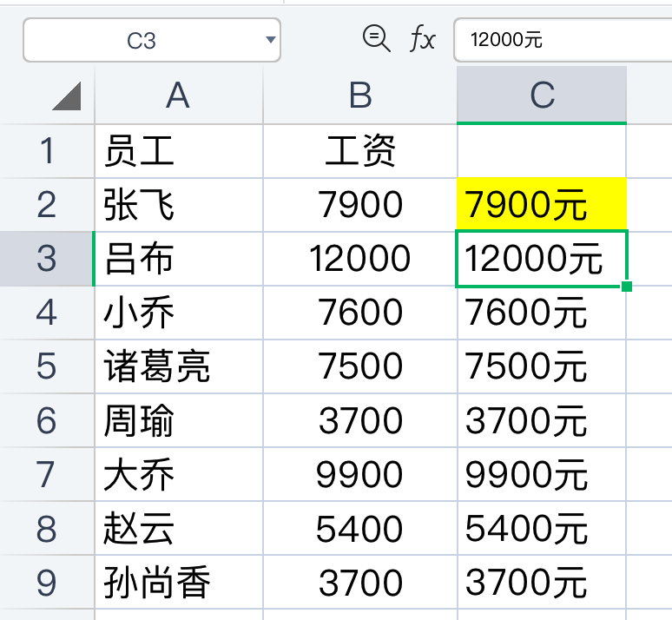Click cell B3 with 12000
The image size is (672, 620).
(360, 259)
